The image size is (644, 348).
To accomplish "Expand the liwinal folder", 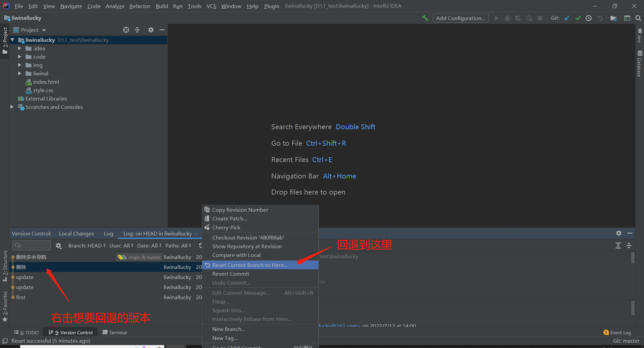I will 20,73.
